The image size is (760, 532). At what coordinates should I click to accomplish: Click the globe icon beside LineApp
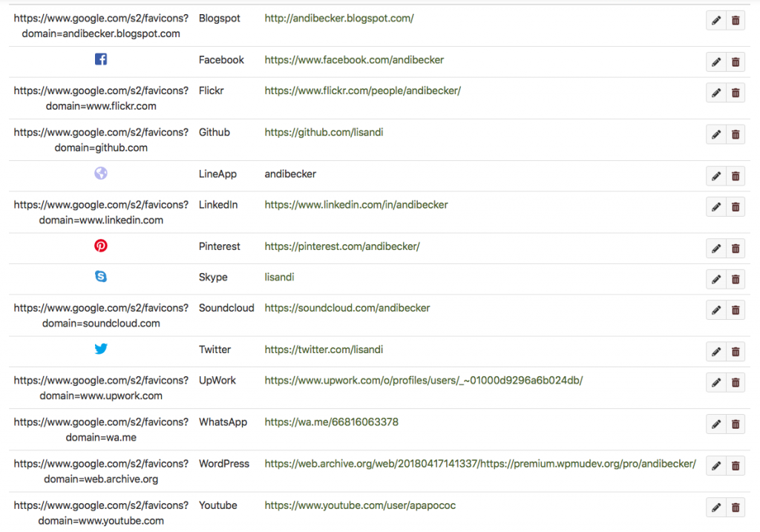101,174
